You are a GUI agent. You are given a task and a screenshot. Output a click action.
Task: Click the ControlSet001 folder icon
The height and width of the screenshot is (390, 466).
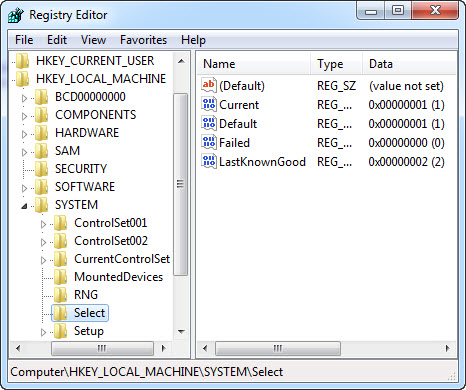click(61, 223)
